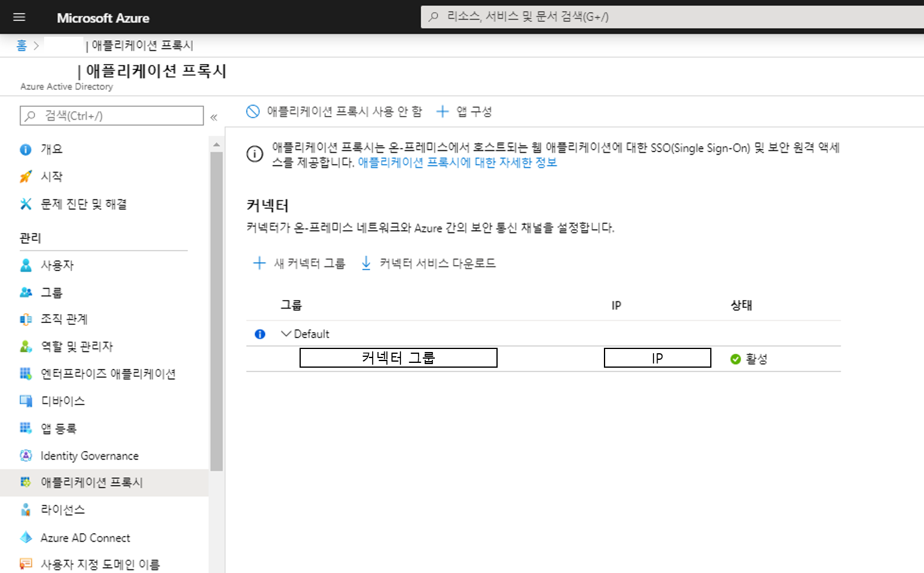Viewport: 924px width, 573px height.
Task: Click the Identity Governance icon
Action: click(25, 455)
